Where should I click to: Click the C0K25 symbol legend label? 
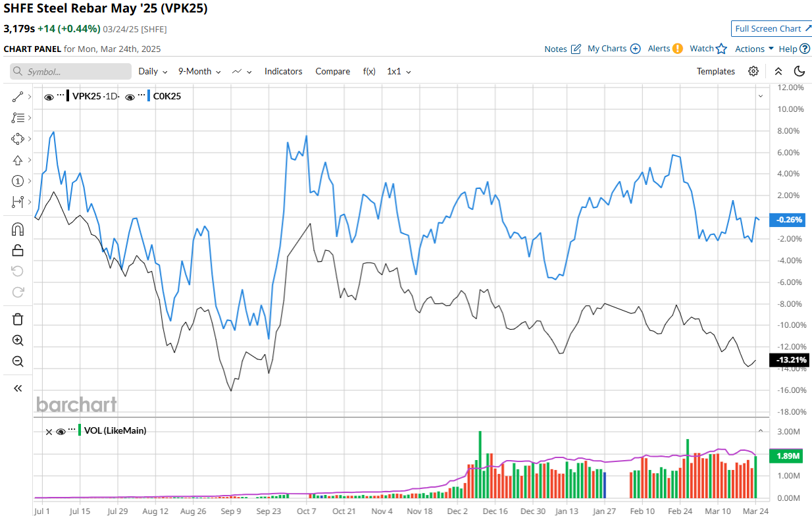click(x=168, y=96)
